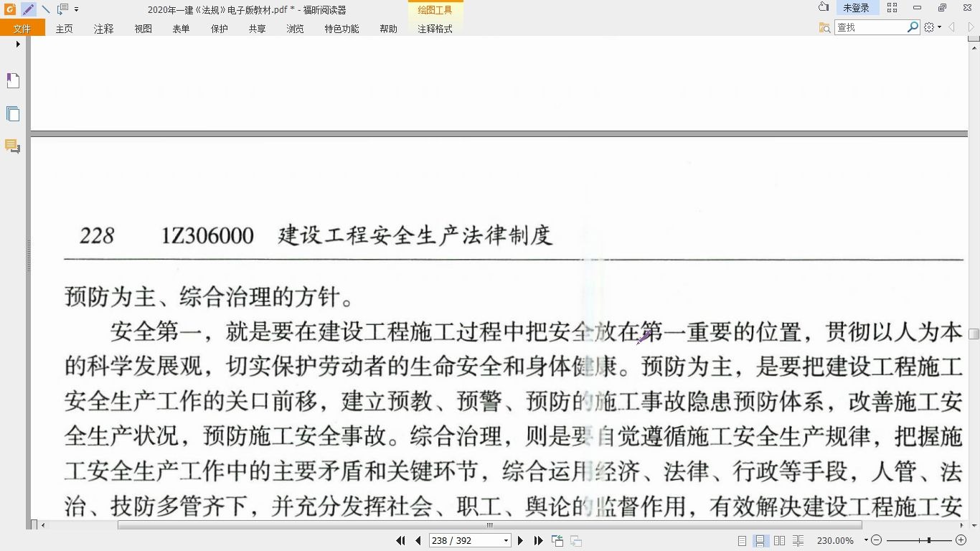Open the search options gear dropdown
The height and width of the screenshot is (551, 980).
930,27
